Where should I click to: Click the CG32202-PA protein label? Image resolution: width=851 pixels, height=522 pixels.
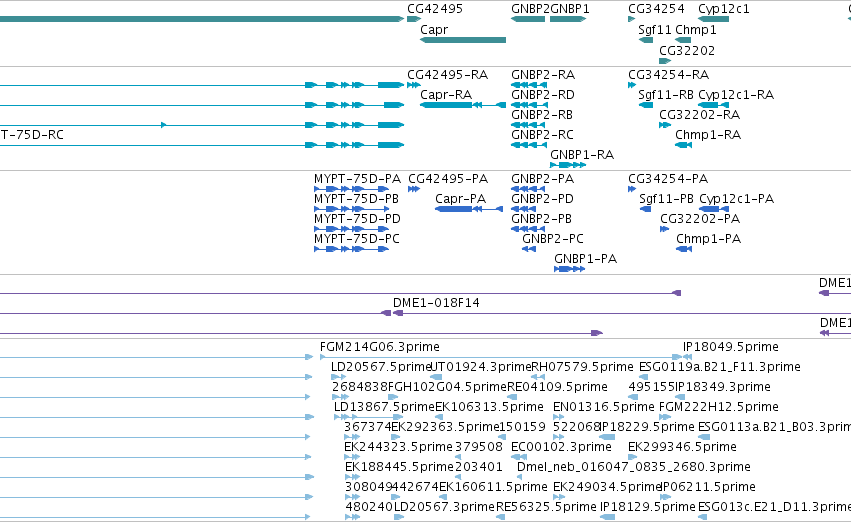click(700, 219)
